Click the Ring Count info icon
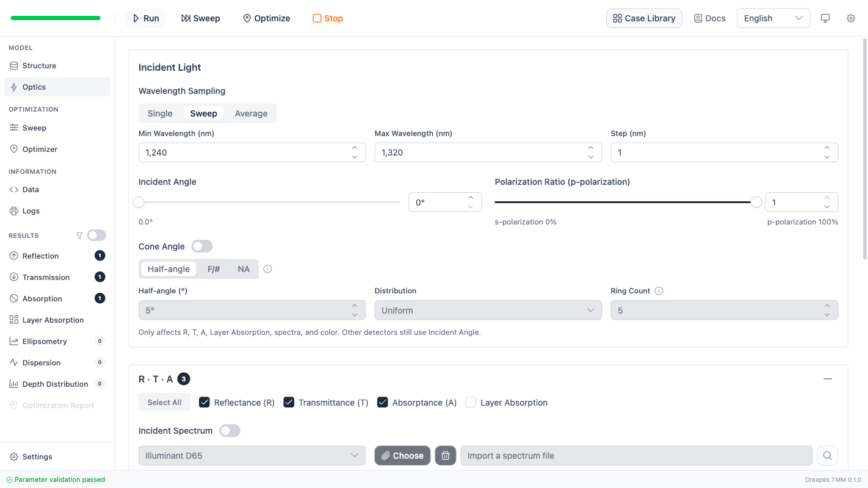 [659, 291]
